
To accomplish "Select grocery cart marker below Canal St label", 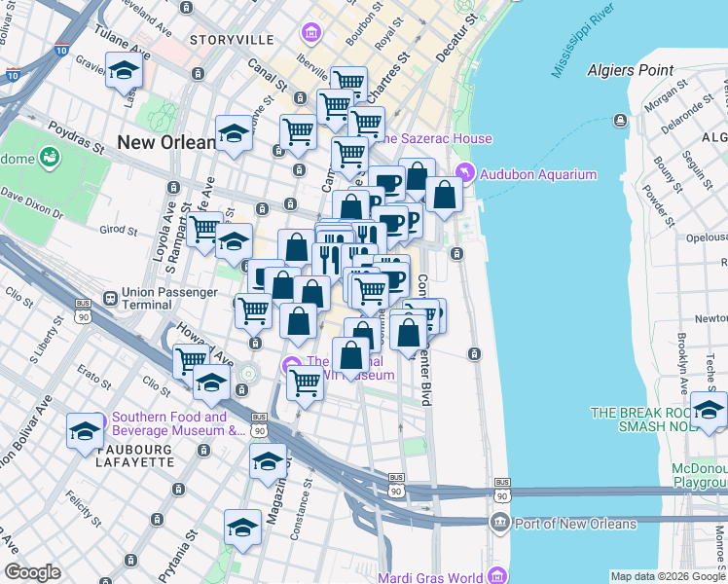I will 299,133.
